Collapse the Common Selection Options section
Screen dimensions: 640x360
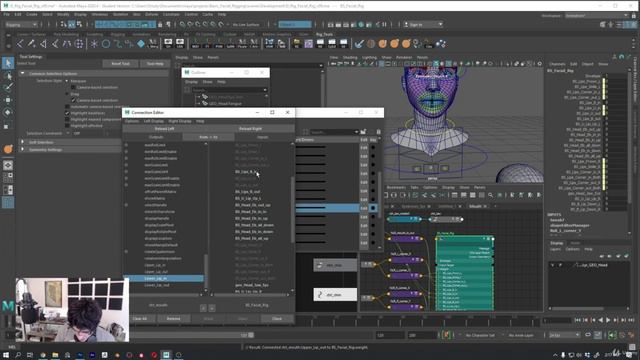tap(22, 73)
